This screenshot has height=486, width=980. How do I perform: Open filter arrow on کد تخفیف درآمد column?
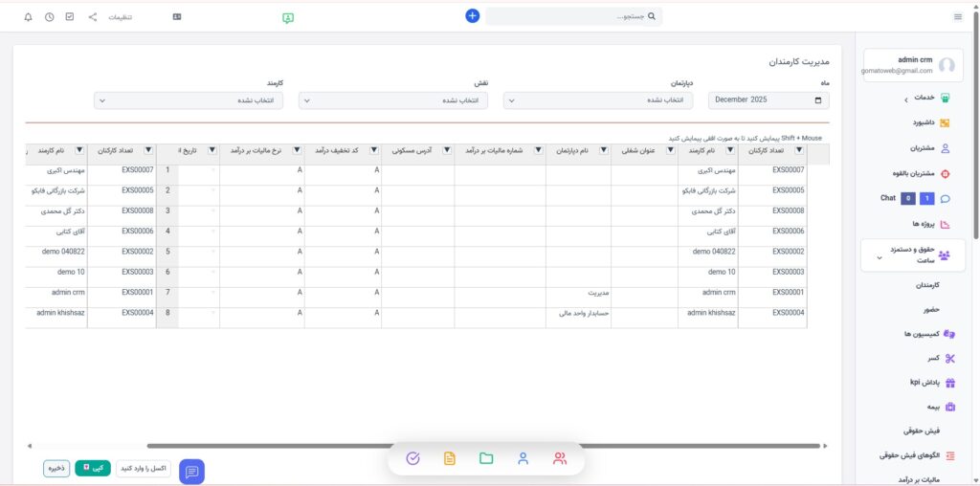coord(374,150)
